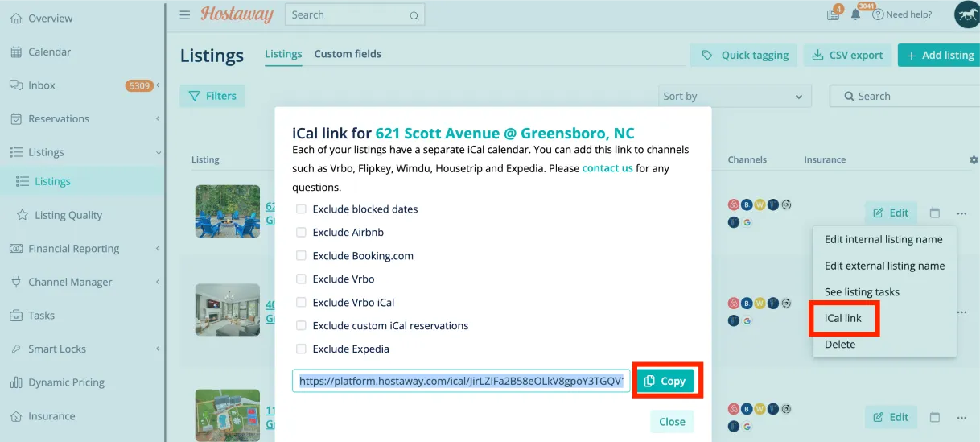Image resolution: width=980 pixels, height=442 pixels.
Task: Open notifications bell showing 3041
Action: coord(856,14)
